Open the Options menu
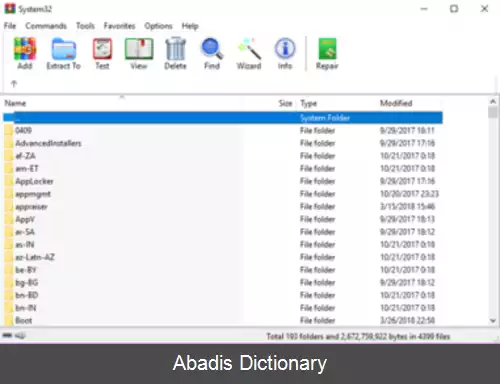Screen dimensions: 500x384 158,26
